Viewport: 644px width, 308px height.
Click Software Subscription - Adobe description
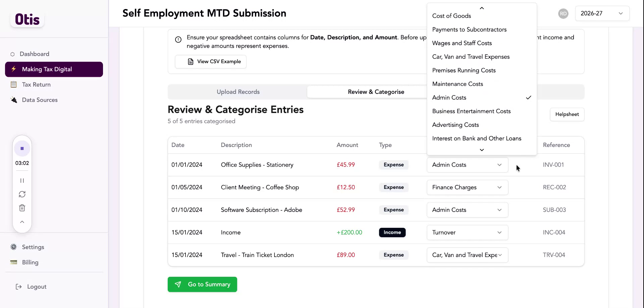261,210
